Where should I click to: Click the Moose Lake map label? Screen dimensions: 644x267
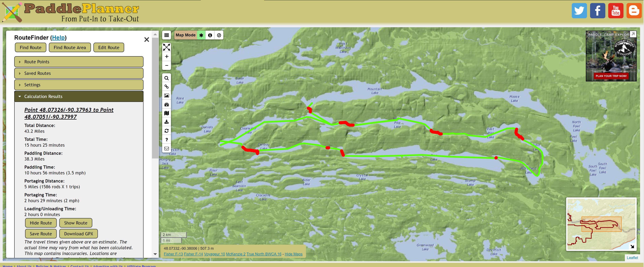pyautogui.click(x=514, y=99)
